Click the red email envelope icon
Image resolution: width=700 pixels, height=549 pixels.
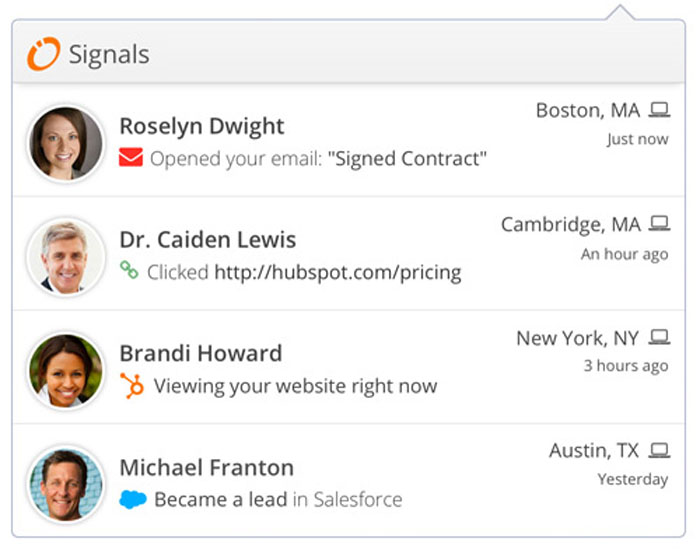pos(131,158)
